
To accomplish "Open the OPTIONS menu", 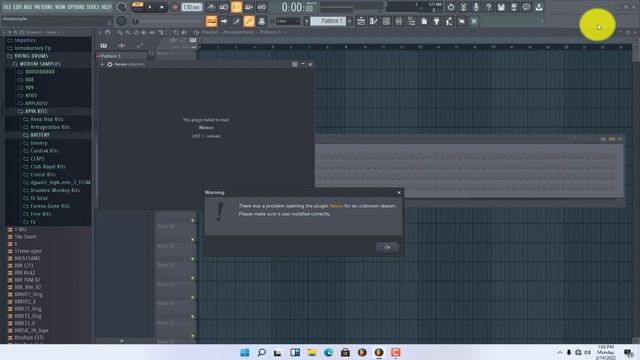I will click(76, 7).
